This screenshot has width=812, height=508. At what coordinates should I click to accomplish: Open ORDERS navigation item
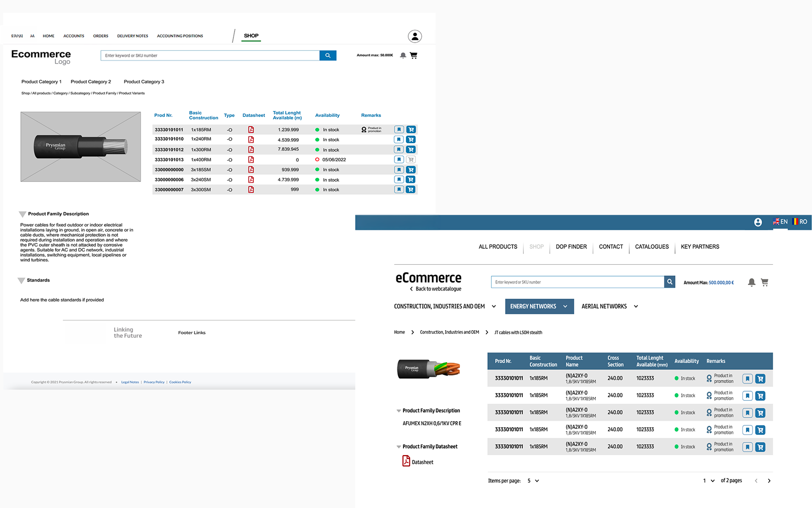[100, 36]
